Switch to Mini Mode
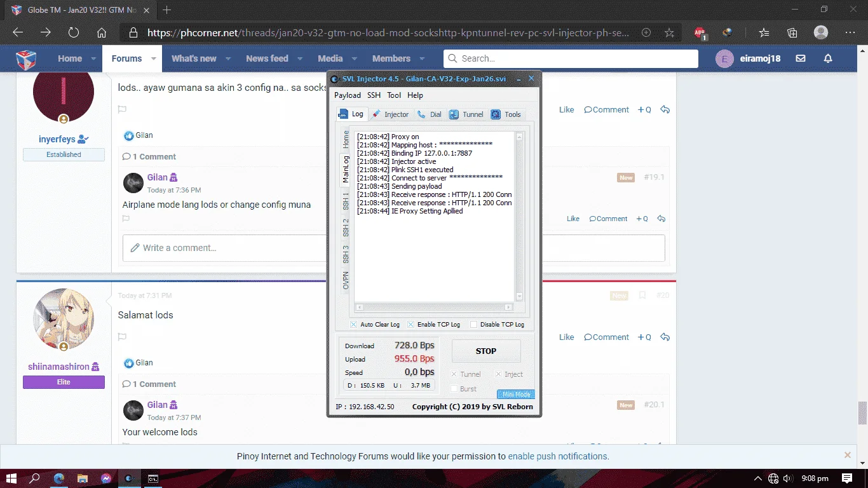Viewport: 868px width, 488px height. coord(516,394)
